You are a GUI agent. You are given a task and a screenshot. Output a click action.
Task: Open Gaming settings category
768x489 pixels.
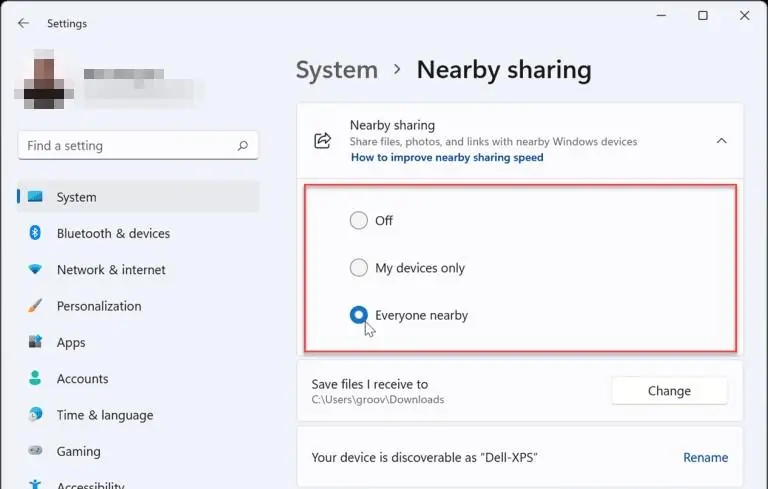(x=138, y=451)
